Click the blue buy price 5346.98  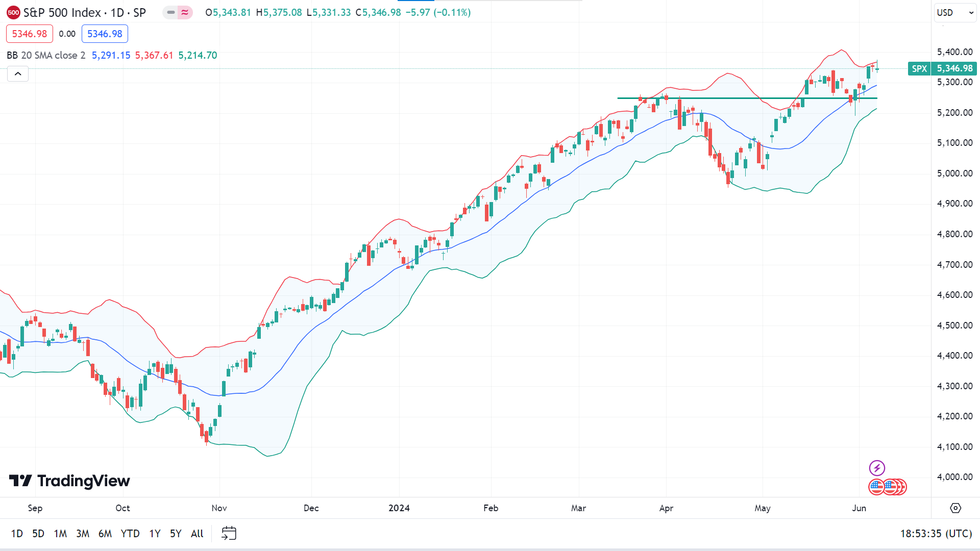[x=105, y=34]
